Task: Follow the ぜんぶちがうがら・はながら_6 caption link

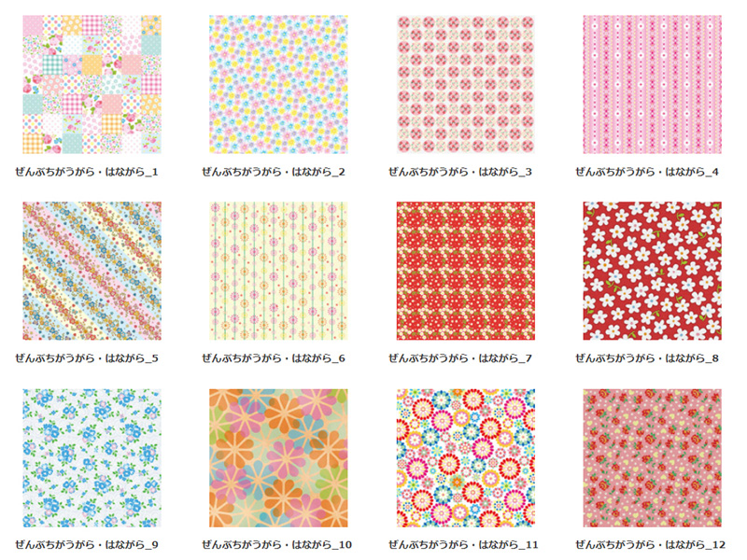Action: tap(274, 358)
